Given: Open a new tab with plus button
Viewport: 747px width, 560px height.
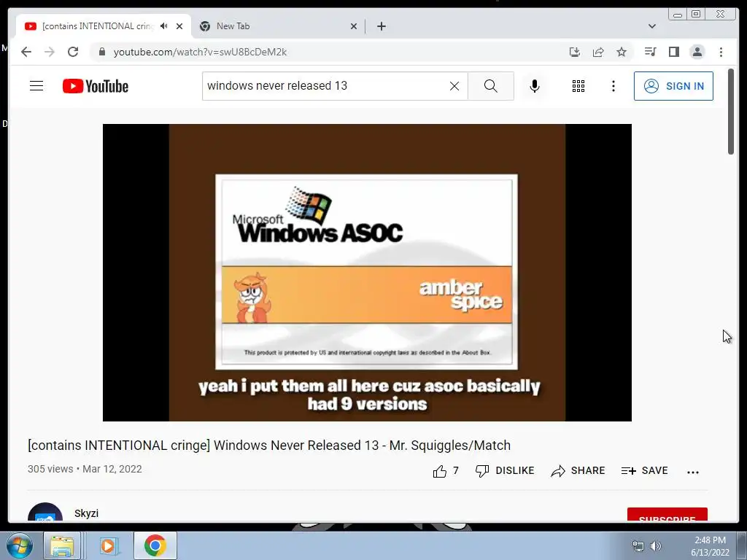Looking at the screenshot, I should (381, 26).
